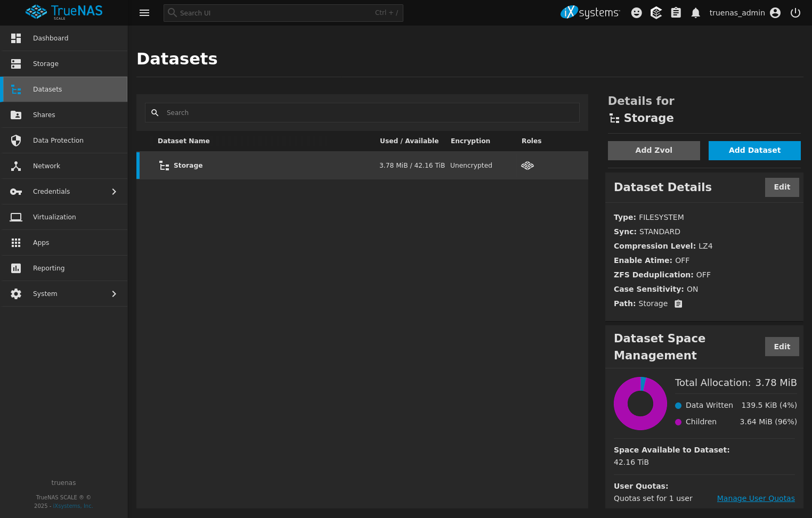812x518 pixels.
Task: Click the feedback smiley face icon
Action: [x=636, y=13]
